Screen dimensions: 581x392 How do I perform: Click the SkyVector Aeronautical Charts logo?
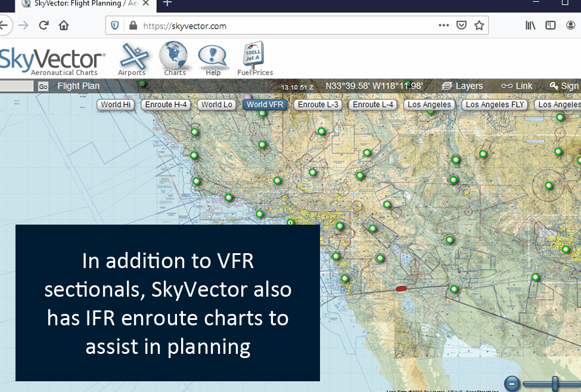pos(52,61)
